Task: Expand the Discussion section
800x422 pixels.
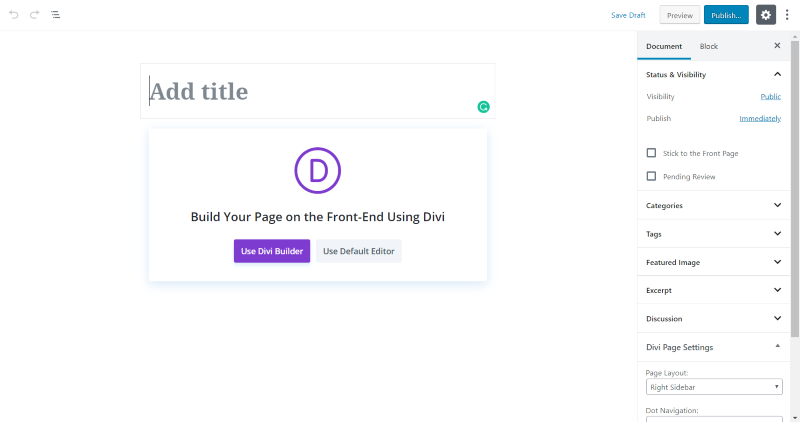Action: point(713,318)
